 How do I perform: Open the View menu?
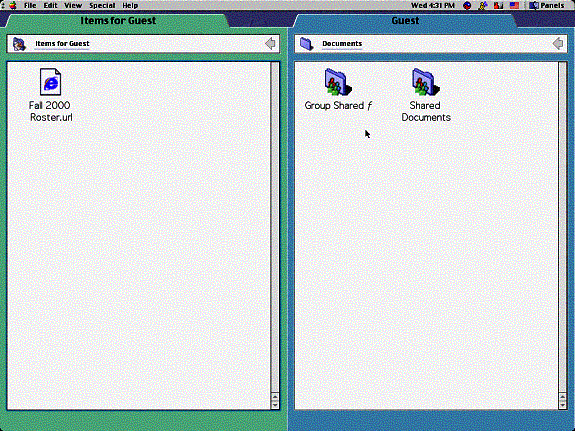point(73,5)
